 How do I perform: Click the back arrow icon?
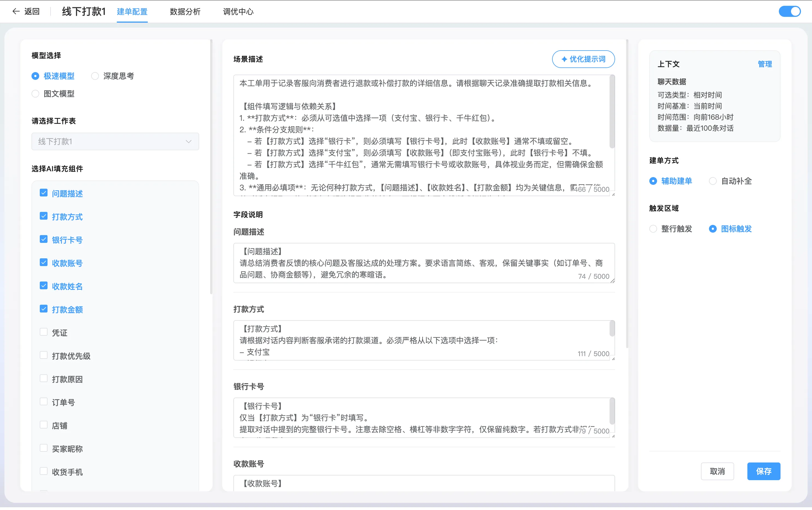point(16,12)
